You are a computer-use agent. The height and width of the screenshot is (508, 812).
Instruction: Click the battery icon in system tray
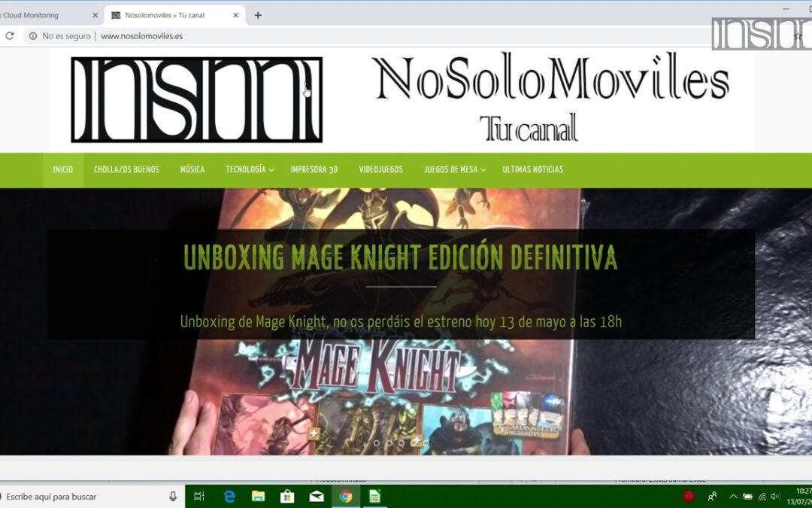coord(747,497)
